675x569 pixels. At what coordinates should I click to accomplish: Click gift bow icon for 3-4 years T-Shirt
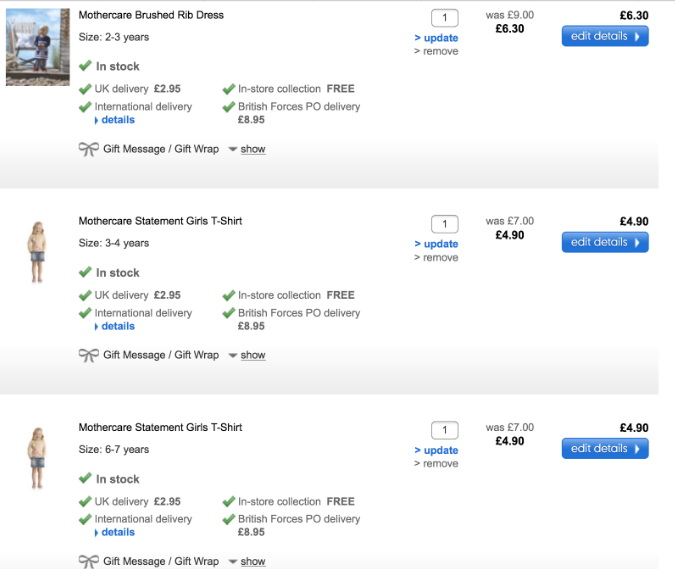point(89,355)
